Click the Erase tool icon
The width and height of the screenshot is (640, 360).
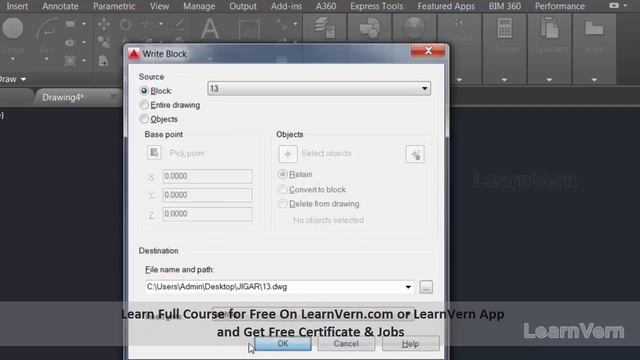coord(179,24)
